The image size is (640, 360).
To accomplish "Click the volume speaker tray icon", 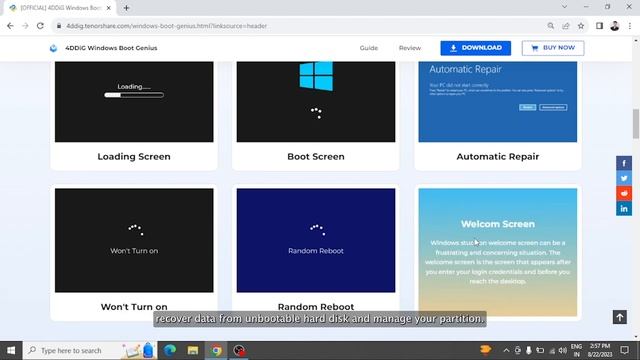I will point(562,350).
